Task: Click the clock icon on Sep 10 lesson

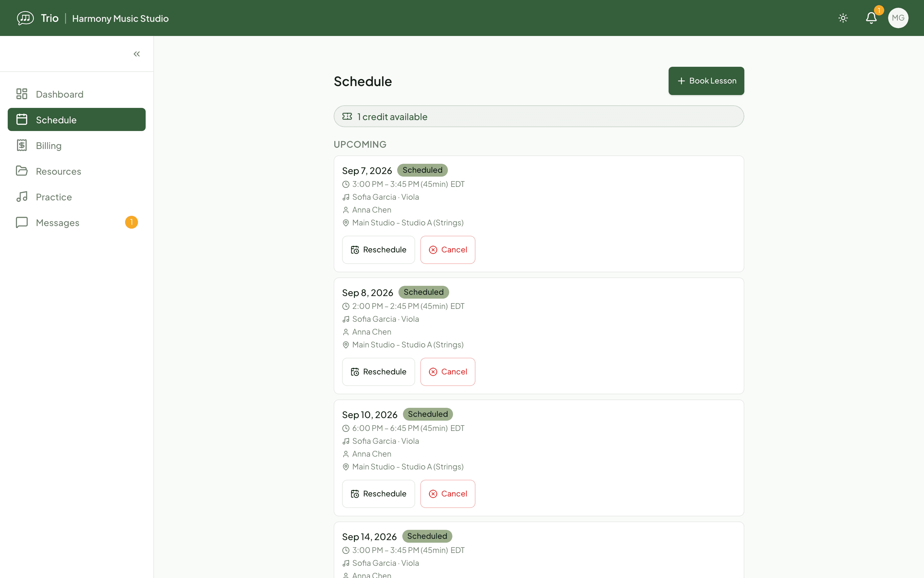Action: point(346,428)
